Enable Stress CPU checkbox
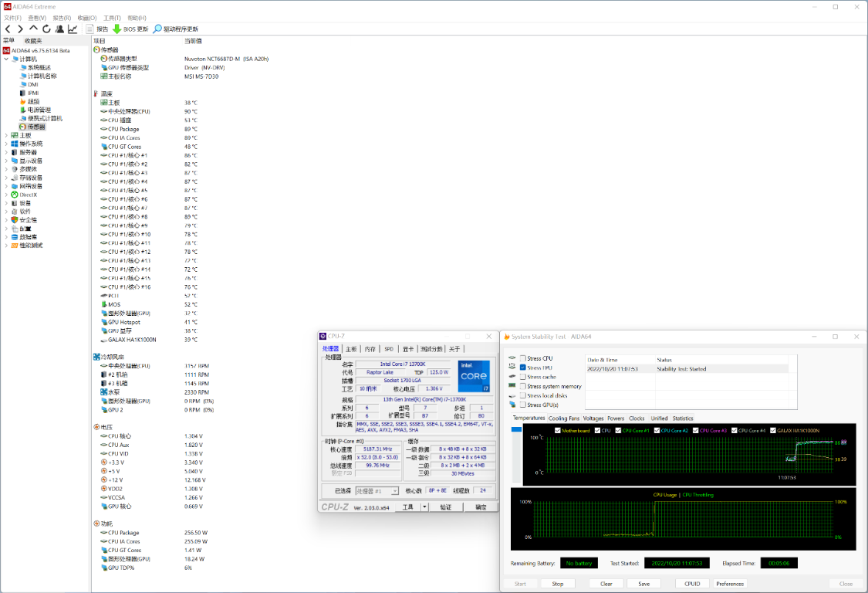 (522, 358)
